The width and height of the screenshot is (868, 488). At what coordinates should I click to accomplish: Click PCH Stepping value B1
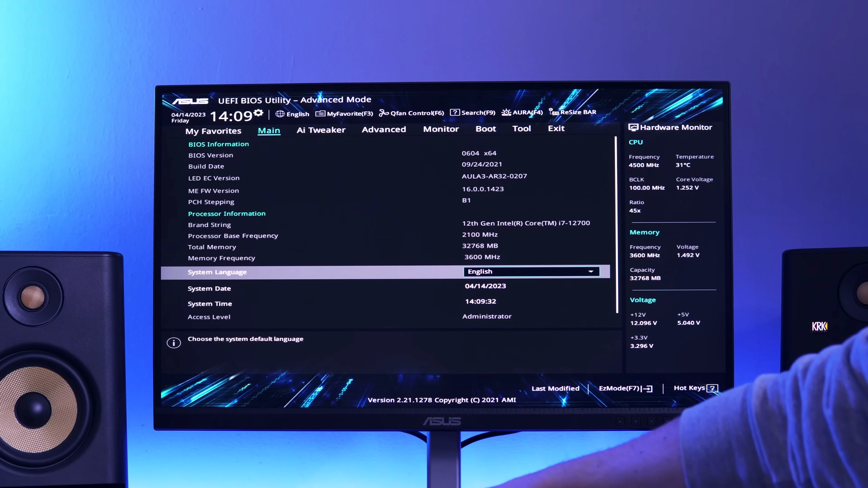(x=466, y=200)
